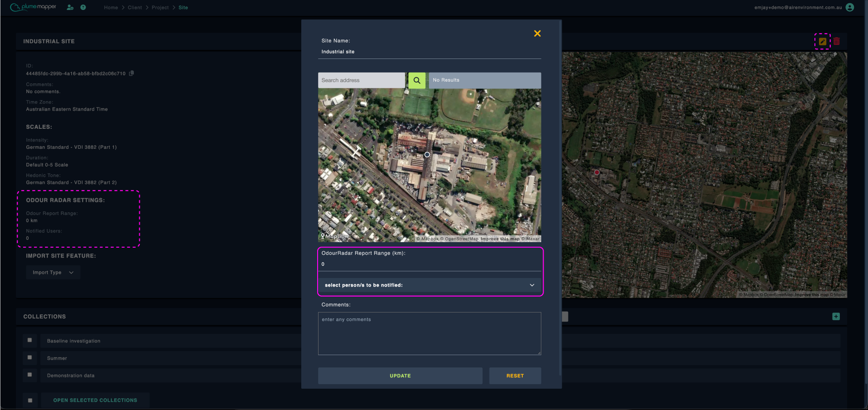The image size is (868, 410).
Task: Go to Client in the breadcrumb
Action: [135, 8]
